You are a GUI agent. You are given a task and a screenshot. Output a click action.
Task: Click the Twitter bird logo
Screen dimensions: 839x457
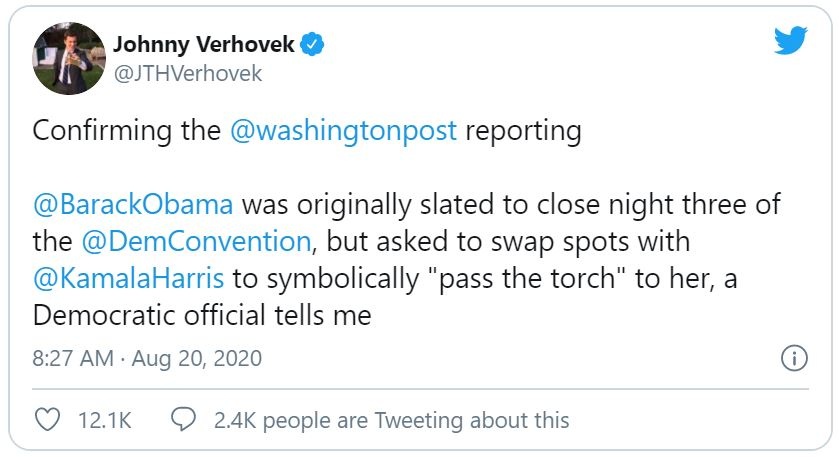point(790,41)
